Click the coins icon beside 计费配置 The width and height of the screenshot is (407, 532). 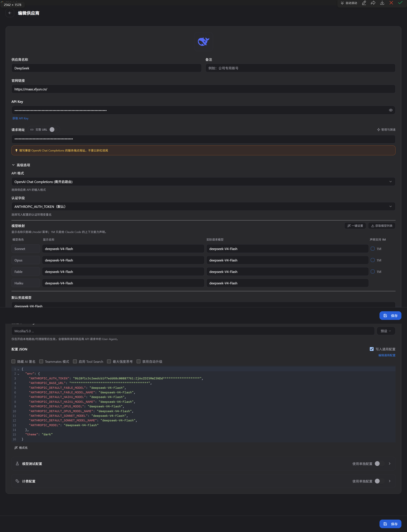click(17, 481)
